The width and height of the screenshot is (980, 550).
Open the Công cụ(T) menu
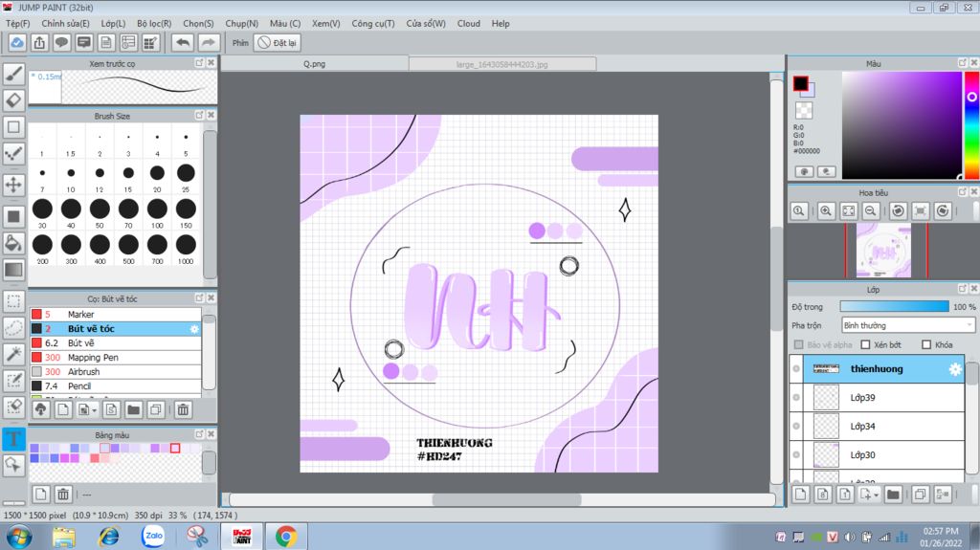(x=372, y=23)
